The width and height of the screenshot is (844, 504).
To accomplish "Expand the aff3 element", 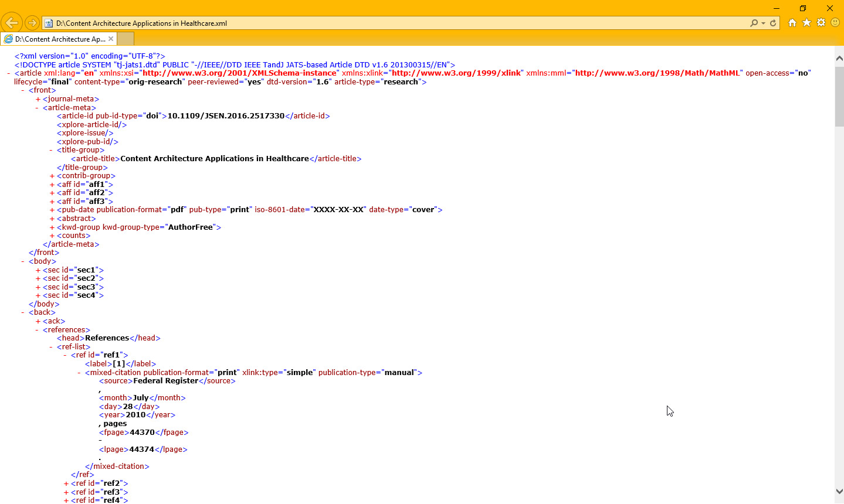I will (x=52, y=202).
